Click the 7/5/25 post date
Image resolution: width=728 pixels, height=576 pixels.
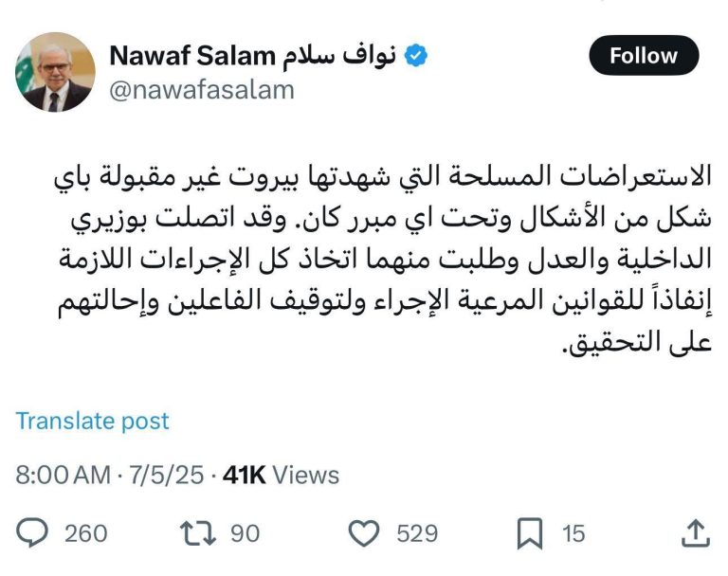coord(167,476)
